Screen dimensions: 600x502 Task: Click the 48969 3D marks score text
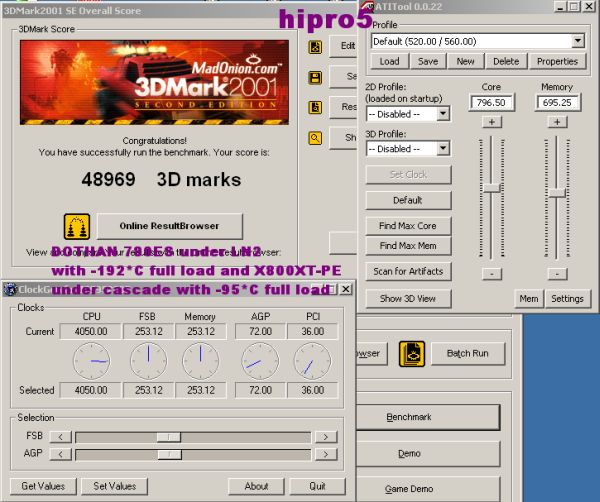click(161, 179)
